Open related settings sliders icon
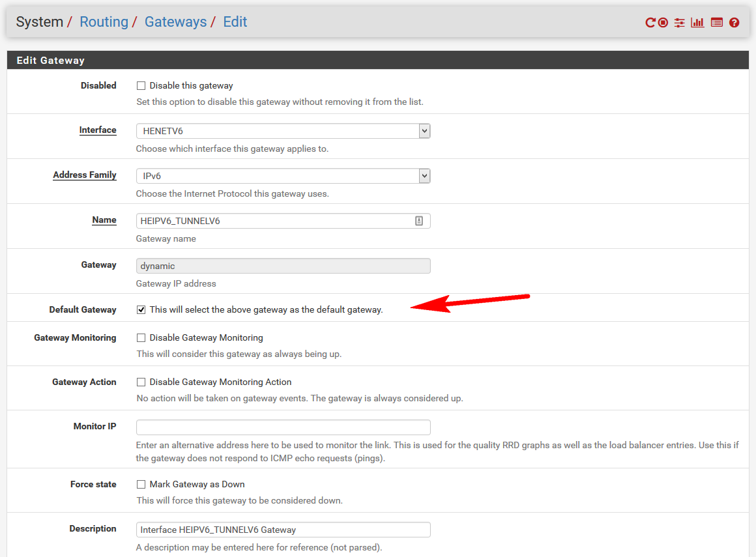The width and height of the screenshot is (756, 557). (x=680, y=23)
